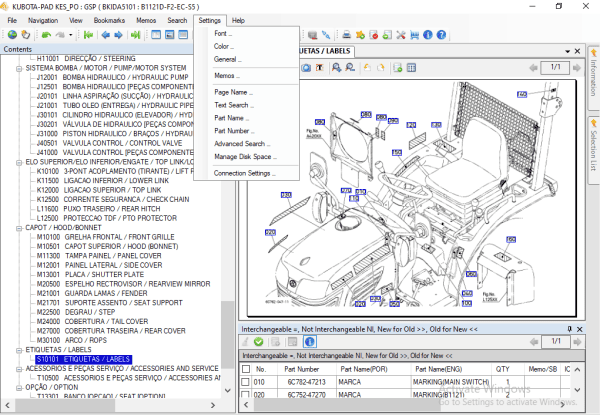Go to next page blue arrow in toolbar
Viewport: 600px width, 415px height.
(x=119, y=35)
